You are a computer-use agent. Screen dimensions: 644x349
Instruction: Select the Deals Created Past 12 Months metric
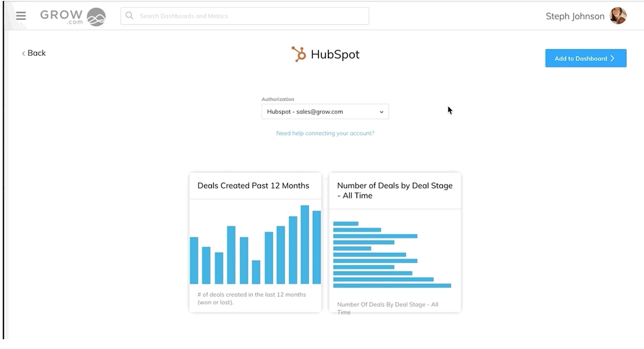255,242
